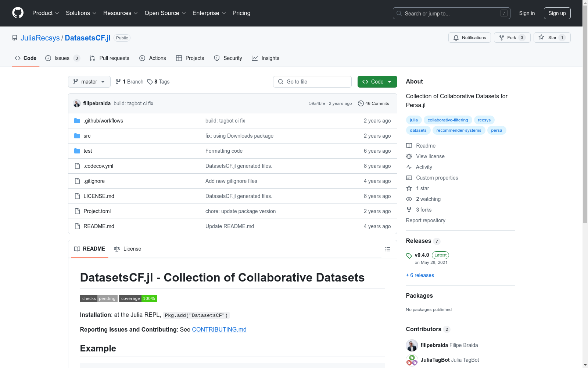
Task: Click the Project.toml file icon
Action: [x=77, y=211]
